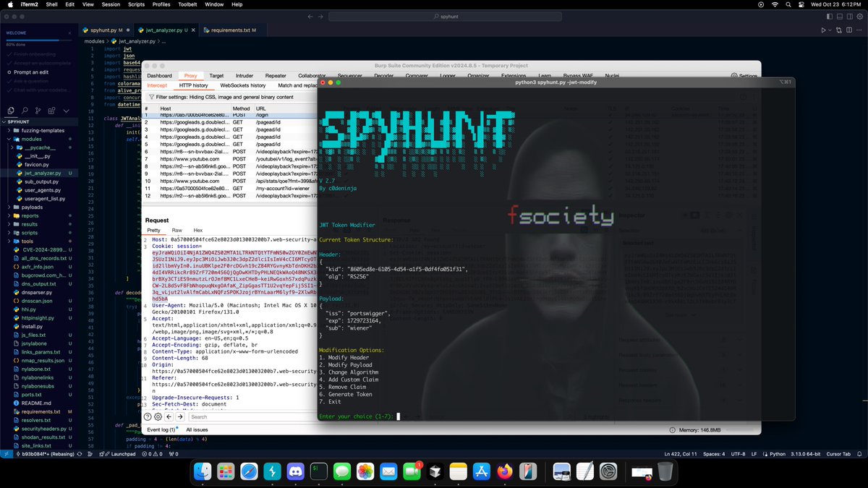Open favicon.py in the modules folder
The height and width of the screenshot is (488, 868).
pyautogui.click(x=36, y=165)
